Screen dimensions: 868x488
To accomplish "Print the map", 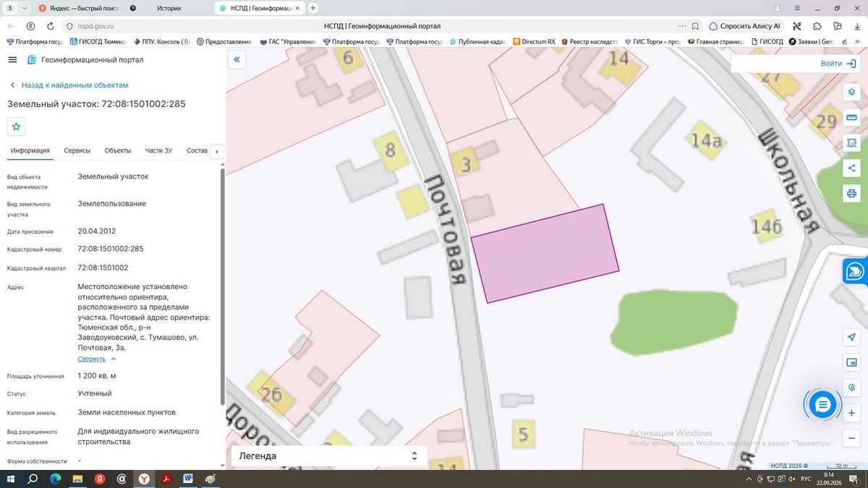I will 851,193.
